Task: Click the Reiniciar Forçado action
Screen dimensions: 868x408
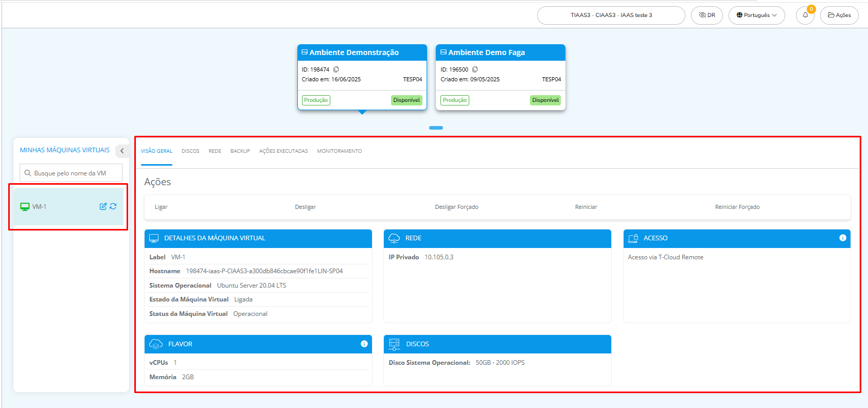Action: click(737, 207)
